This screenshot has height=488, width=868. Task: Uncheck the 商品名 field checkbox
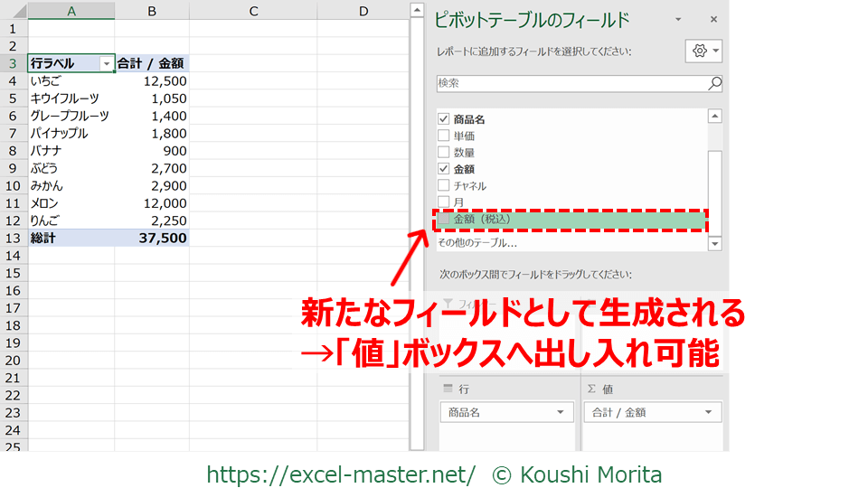[x=443, y=119]
